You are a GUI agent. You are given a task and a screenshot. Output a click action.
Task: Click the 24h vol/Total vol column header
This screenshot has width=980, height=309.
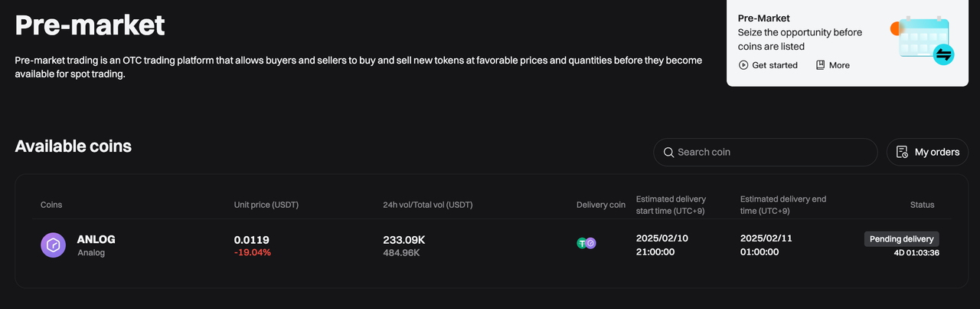point(427,205)
